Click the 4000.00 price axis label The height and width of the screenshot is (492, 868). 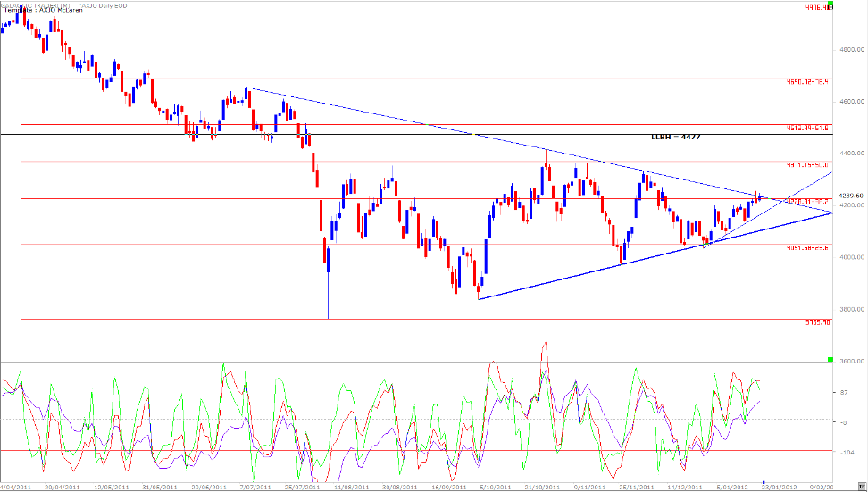pos(851,257)
